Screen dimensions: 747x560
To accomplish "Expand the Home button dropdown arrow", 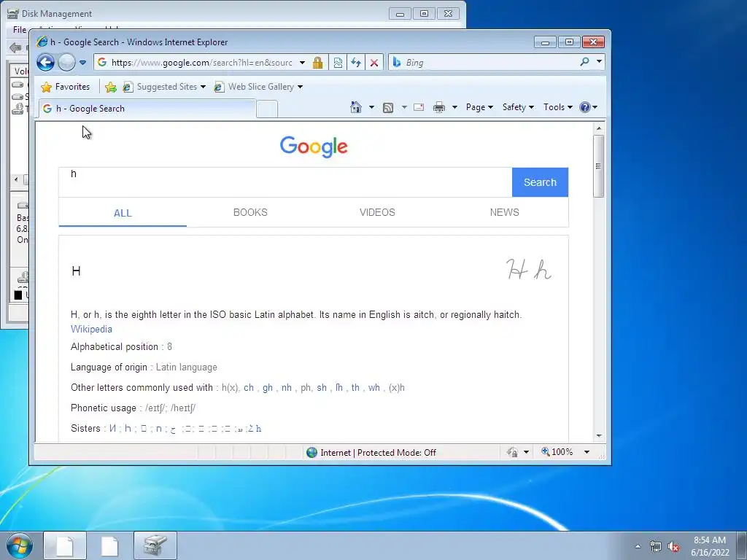I will coord(371,107).
